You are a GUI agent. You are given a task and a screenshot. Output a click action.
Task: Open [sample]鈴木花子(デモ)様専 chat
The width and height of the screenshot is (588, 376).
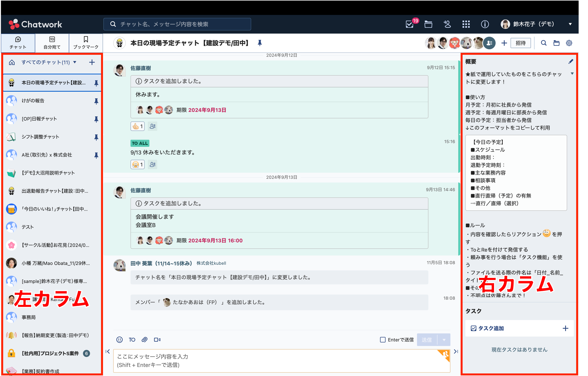pos(52,282)
